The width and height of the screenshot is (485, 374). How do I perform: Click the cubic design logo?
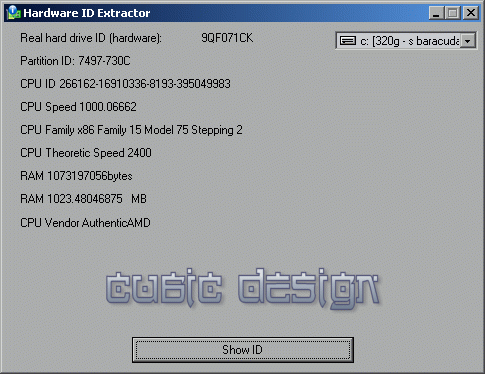[243, 288]
